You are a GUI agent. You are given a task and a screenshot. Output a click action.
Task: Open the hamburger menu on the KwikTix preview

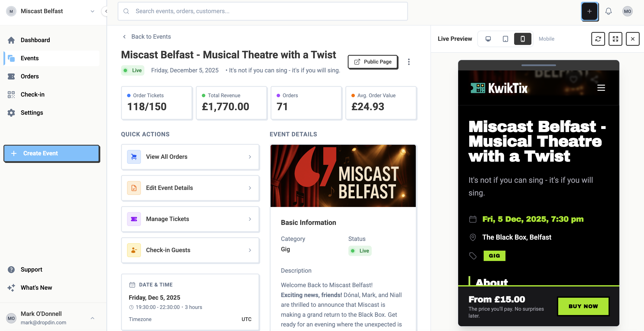point(601,88)
